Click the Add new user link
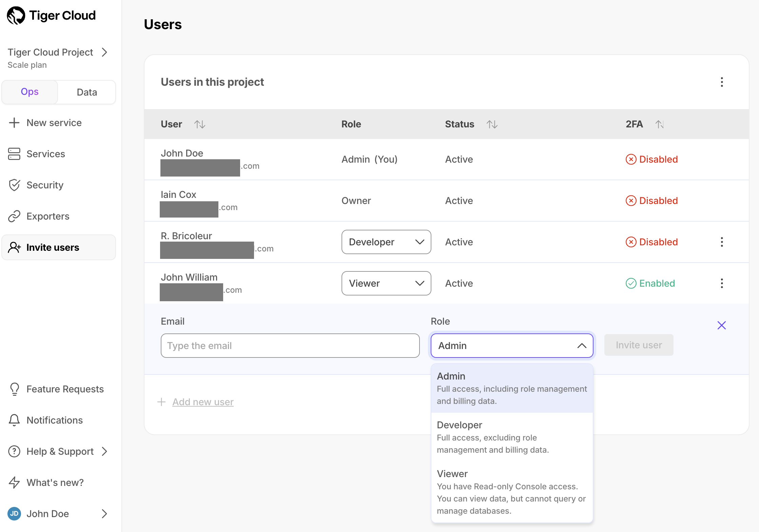 [x=203, y=402]
